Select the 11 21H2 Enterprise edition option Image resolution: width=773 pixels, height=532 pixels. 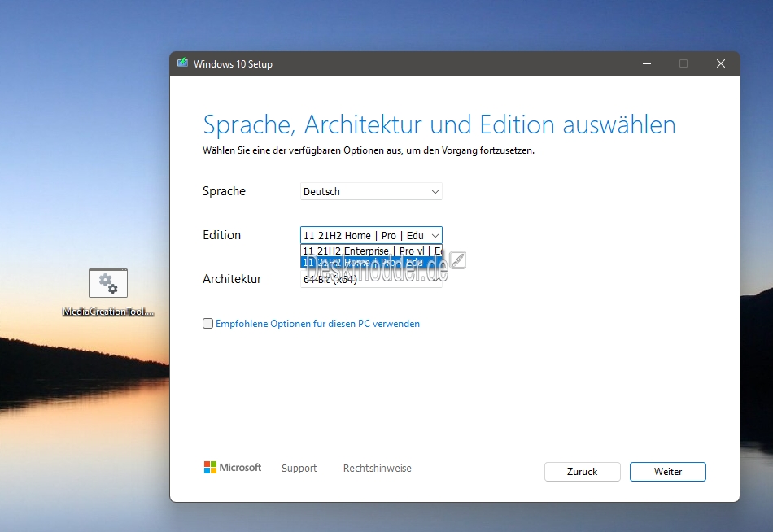[371, 251]
